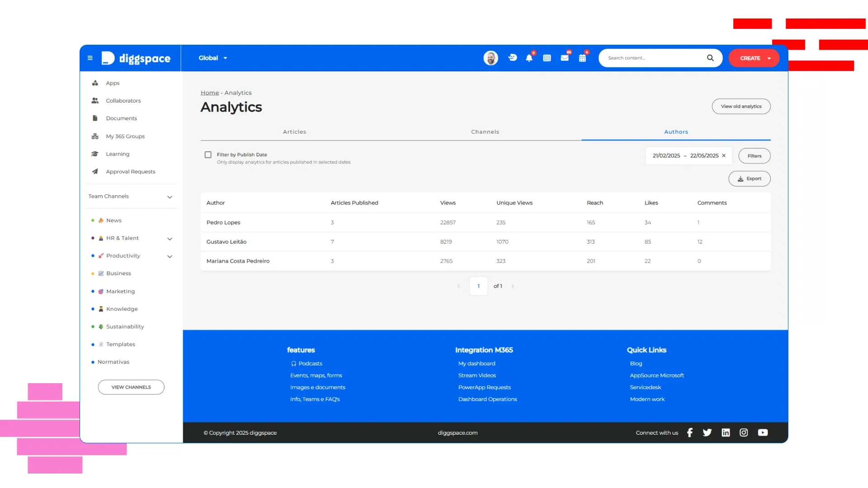
Task: Open Instagram social icon in footer
Action: coord(744,432)
